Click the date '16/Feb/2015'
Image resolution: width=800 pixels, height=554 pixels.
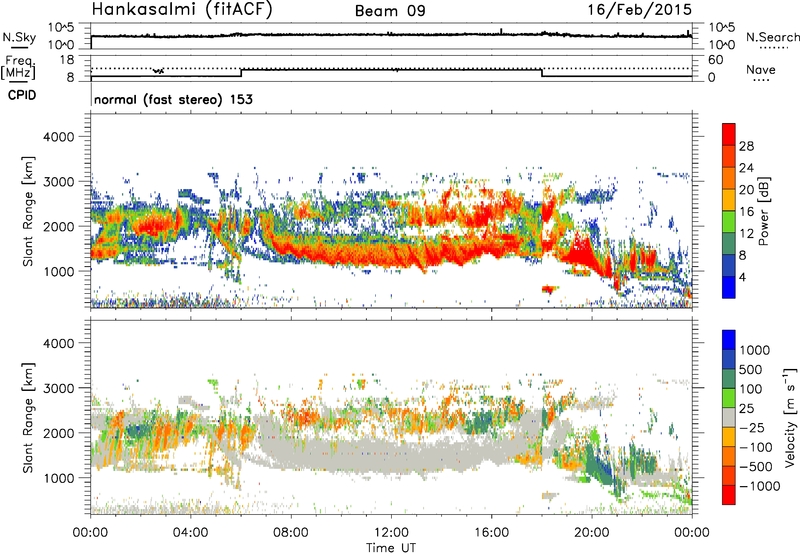[640, 10]
